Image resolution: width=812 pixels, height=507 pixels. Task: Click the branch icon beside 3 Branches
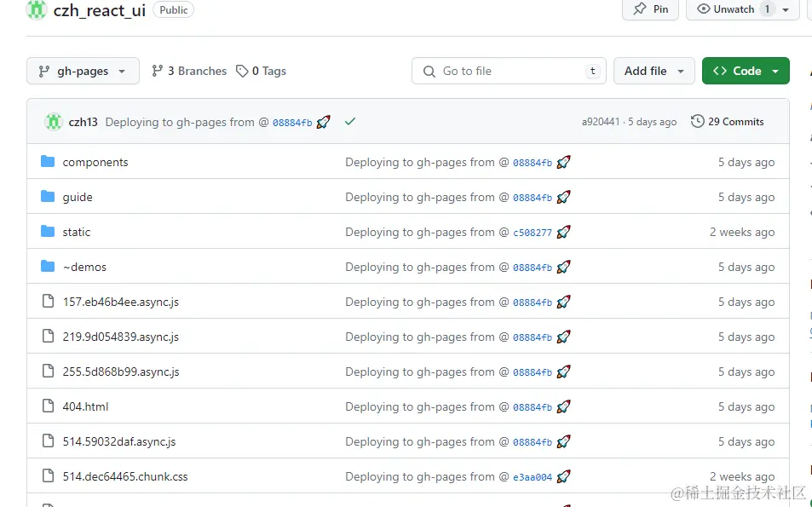click(157, 71)
